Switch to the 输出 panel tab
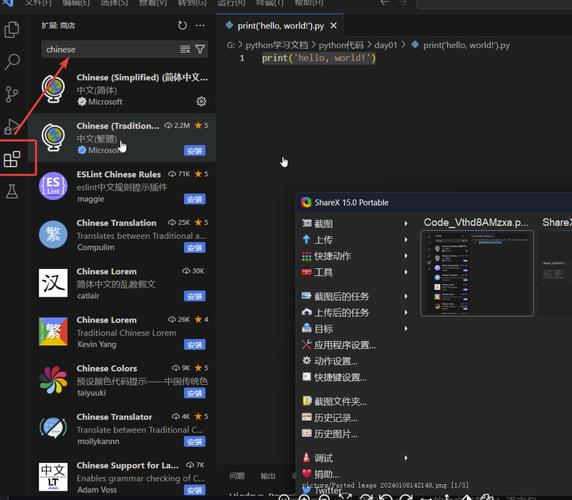 click(268, 476)
